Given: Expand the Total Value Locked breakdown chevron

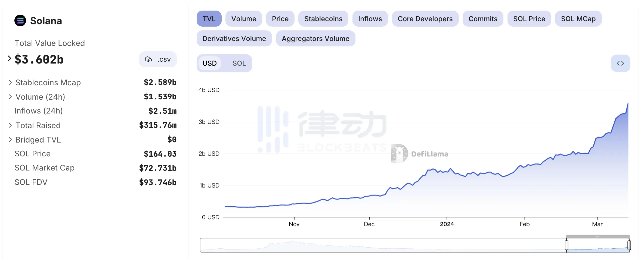Looking at the screenshot, I should pos(10,59).
